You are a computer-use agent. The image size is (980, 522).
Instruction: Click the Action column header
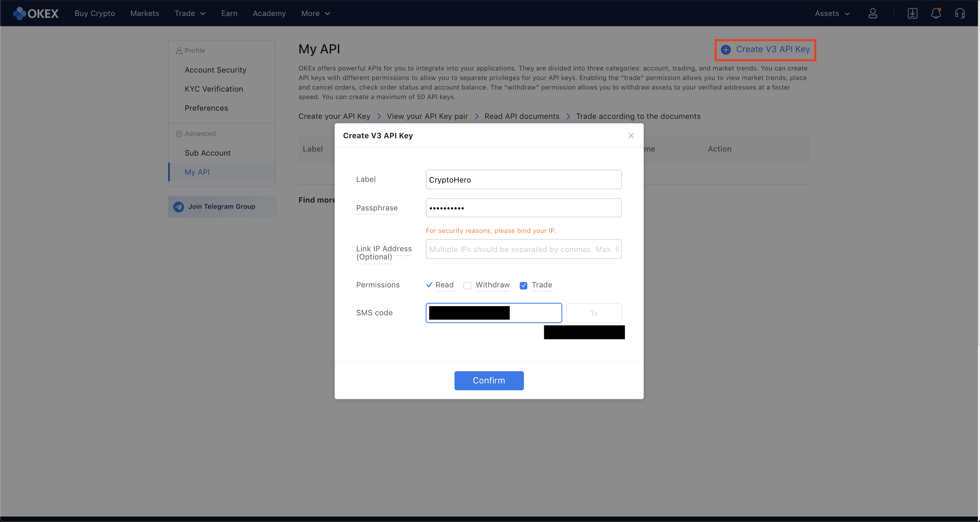click(x=719, y=149)
